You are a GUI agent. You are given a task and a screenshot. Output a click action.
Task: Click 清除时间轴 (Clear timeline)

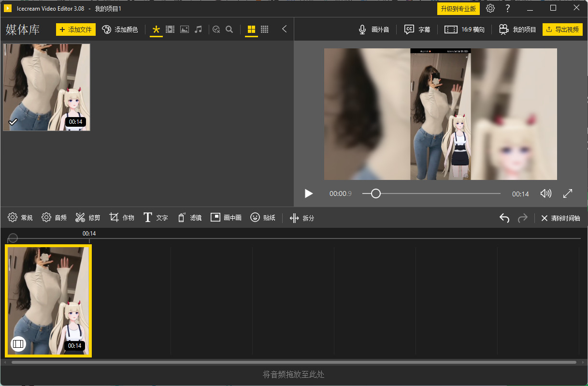coord(560,218)
